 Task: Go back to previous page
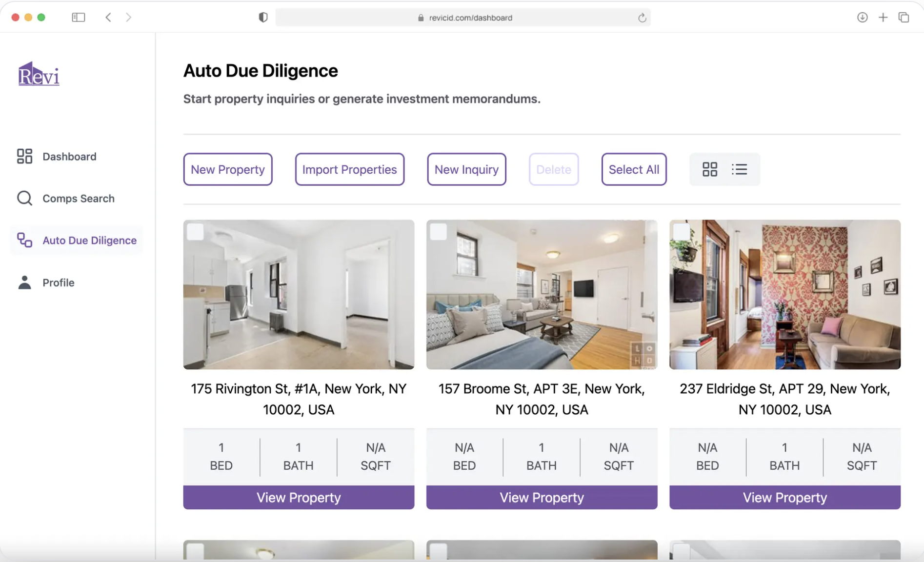click(108, 18)
